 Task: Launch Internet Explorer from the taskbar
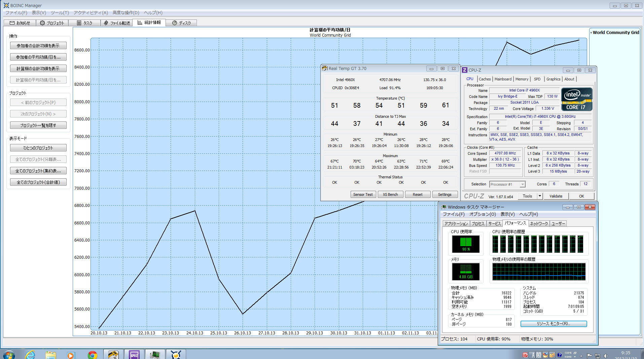(30, 355)
